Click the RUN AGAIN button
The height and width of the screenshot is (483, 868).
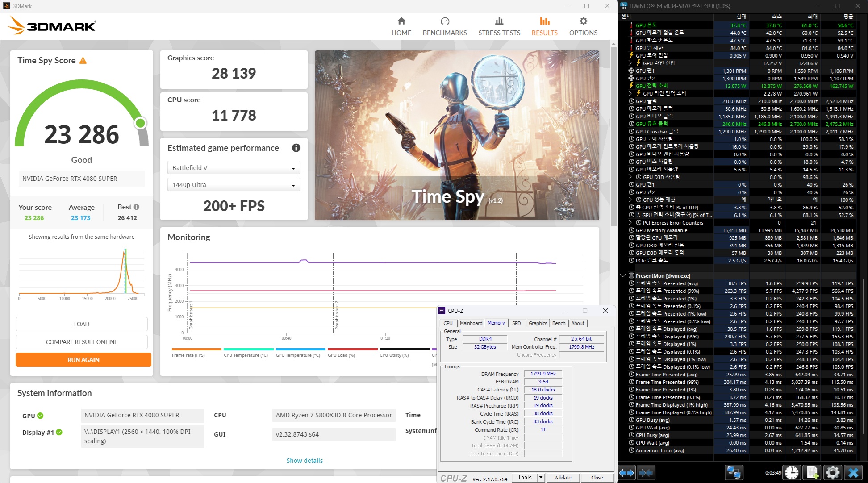pos(83,360)
